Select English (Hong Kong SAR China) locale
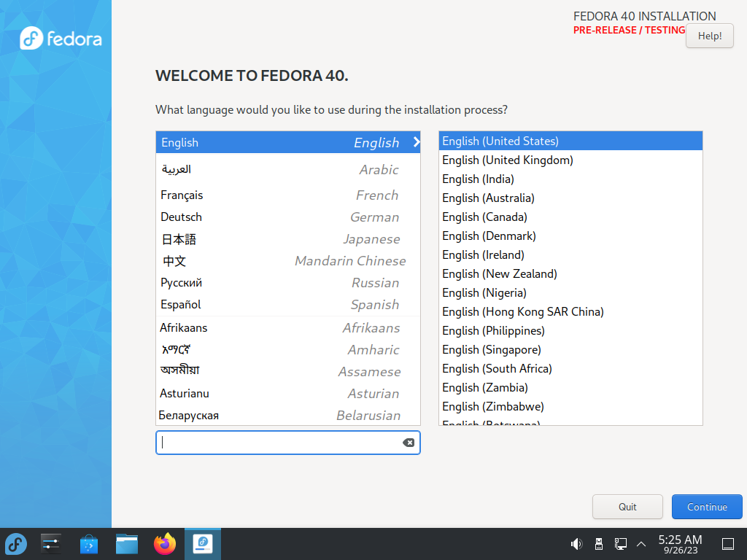Viewport: 747px width, 560px height. pos(570,311)
